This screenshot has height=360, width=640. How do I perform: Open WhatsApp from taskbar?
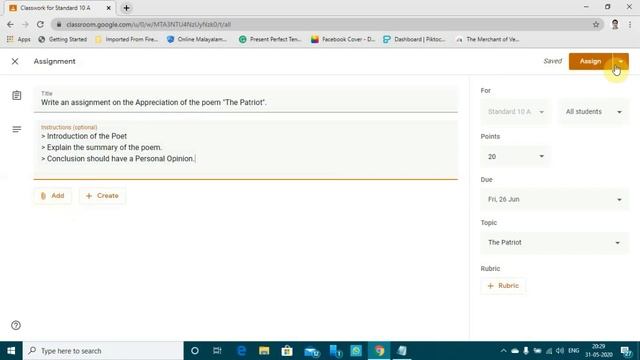point(356,351)
